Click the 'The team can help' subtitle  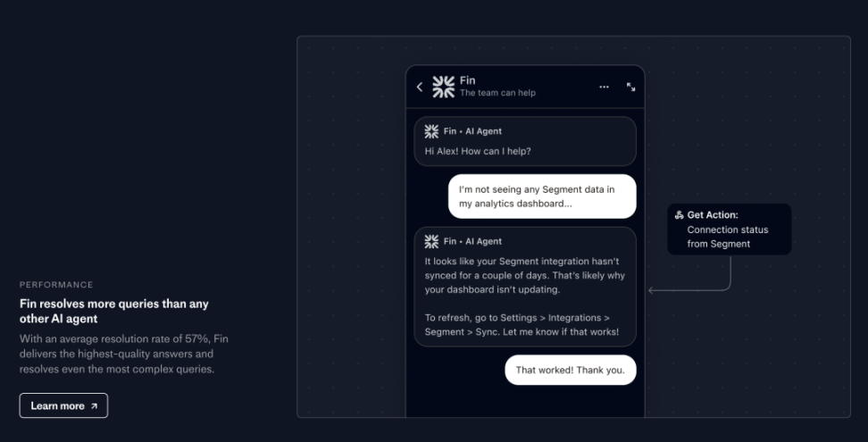pyautogui.click(x=497, y=93)
